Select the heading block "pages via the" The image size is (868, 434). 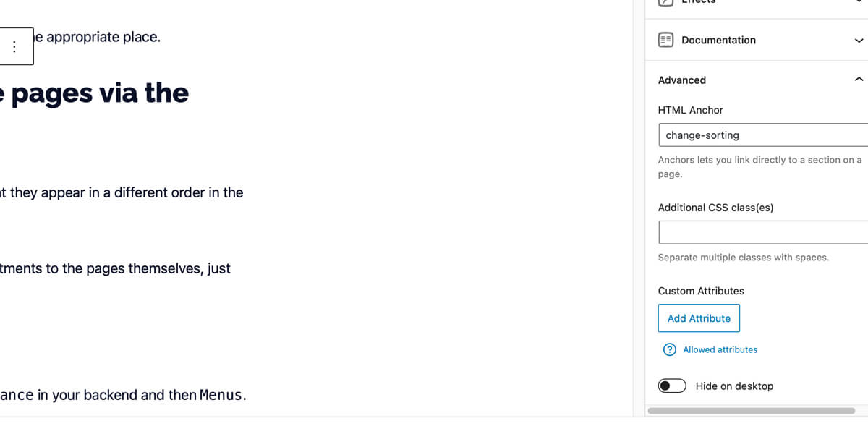[x=95, y=93]
